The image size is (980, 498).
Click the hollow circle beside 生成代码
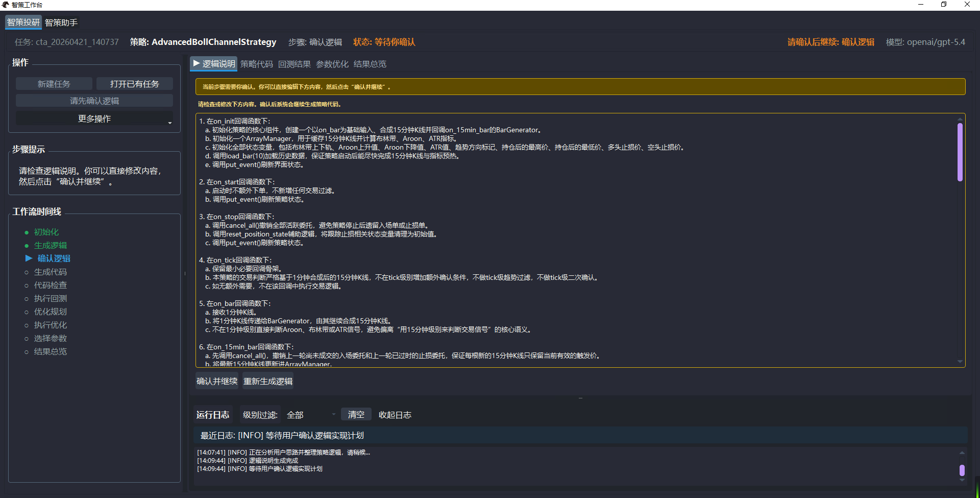point(27,272)
